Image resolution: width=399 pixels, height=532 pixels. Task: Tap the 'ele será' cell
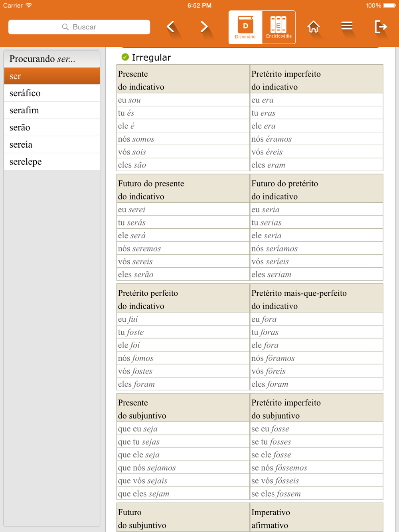[183, 235]
